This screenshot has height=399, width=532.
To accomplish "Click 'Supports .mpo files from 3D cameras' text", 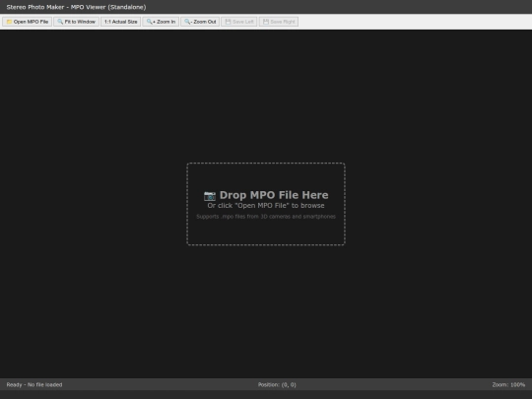I will (266, 217).
